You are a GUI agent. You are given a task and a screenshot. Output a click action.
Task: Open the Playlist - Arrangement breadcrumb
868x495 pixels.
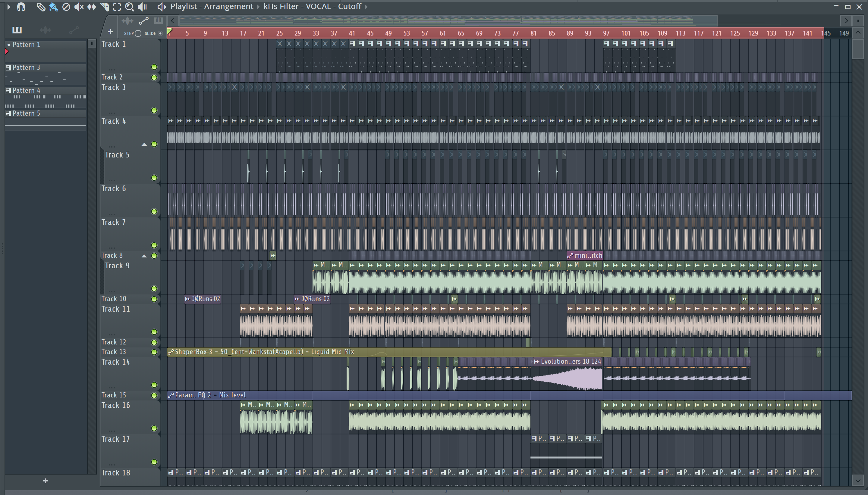[212, 6]
